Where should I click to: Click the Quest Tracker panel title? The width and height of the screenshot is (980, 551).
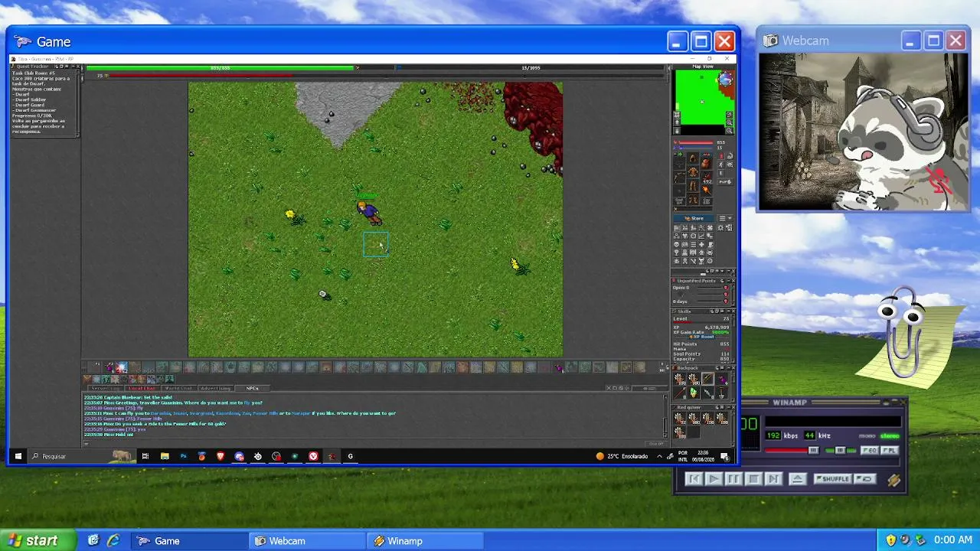coord(32,67)
